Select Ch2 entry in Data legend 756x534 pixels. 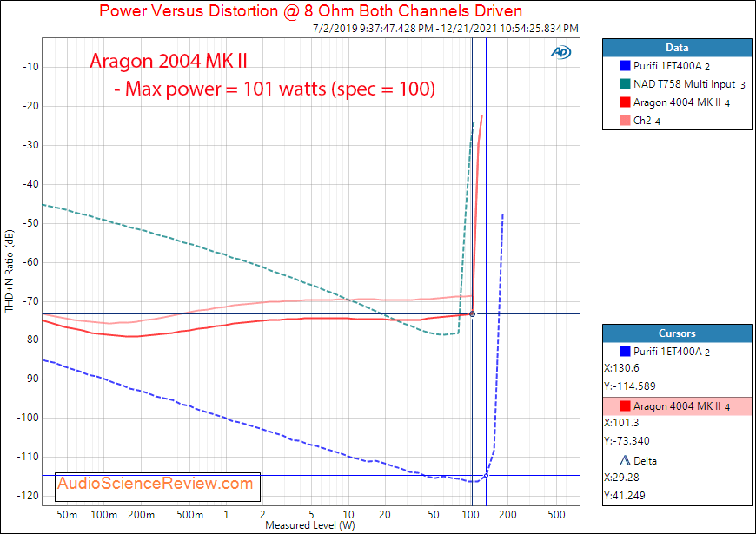[x=647, y=121]
